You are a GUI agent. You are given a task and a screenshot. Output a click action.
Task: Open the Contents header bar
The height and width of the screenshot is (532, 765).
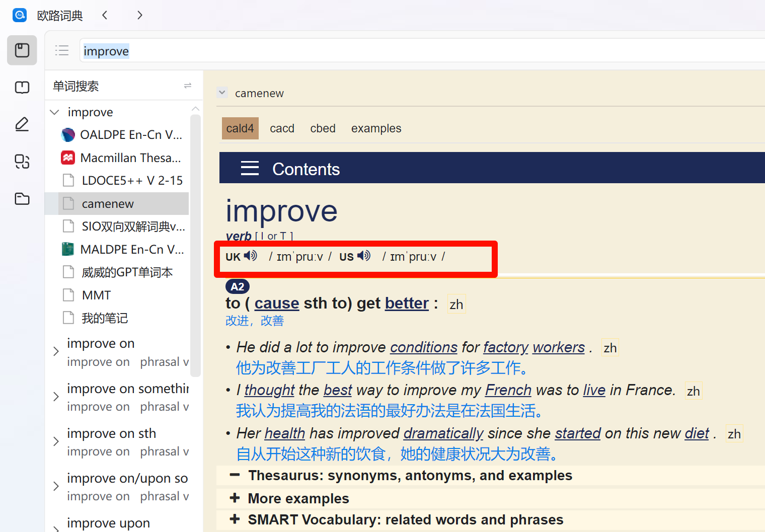coord(492,168)
